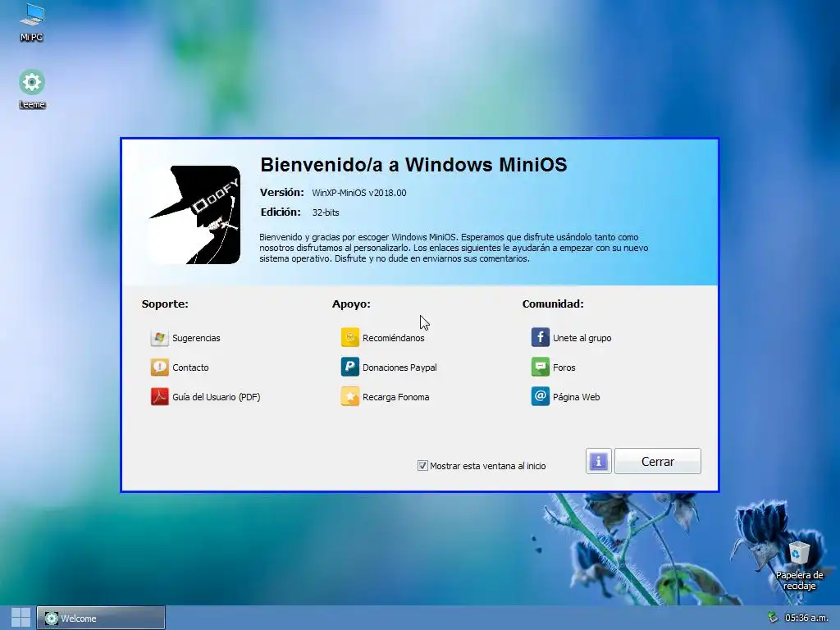Click the Apoyo: section heading

351,304
